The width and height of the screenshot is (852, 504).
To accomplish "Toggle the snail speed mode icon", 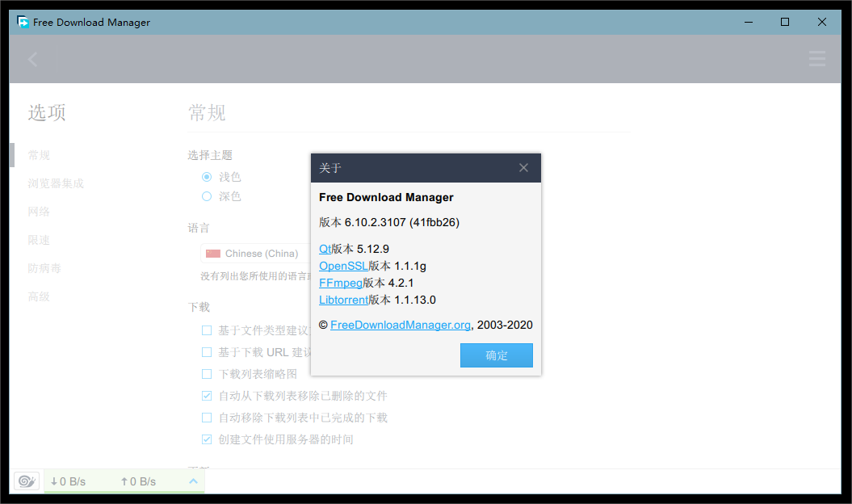I will pyautogui.click(x=27, y=481).
